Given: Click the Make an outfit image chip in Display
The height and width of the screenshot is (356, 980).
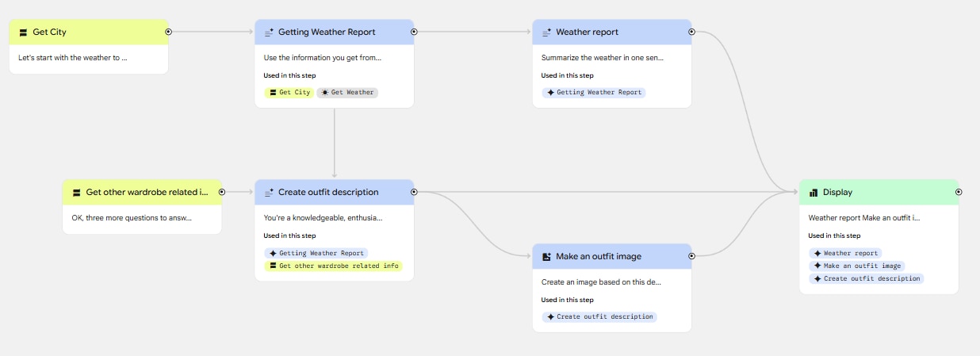Looking at the screenshot, I should coord(857,266).
